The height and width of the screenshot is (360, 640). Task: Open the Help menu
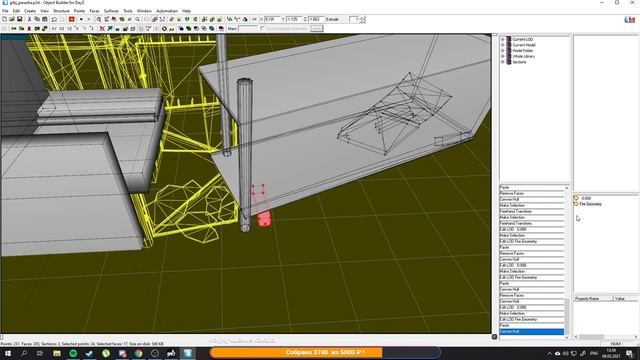point(187,11)
